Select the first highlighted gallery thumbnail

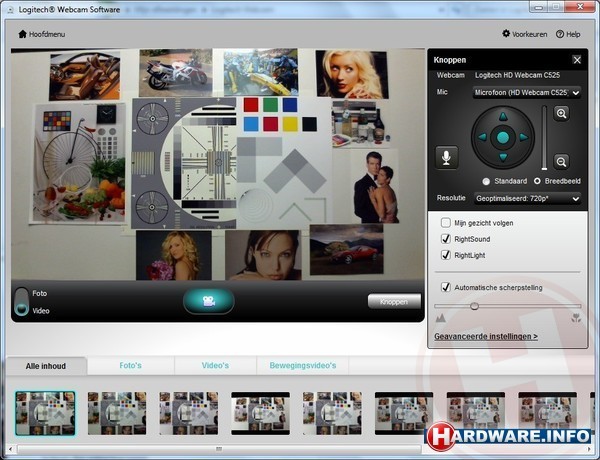45,413
